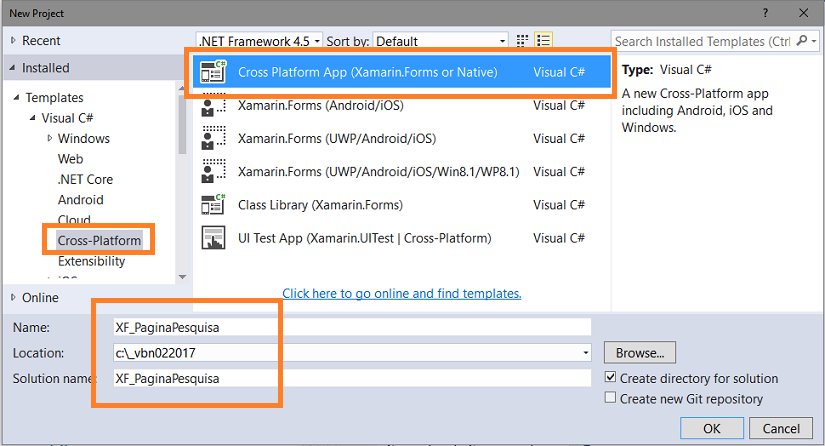
Task: Select Xamarin.Forms (Android/iOS) template text
Action: coord(320,105)
